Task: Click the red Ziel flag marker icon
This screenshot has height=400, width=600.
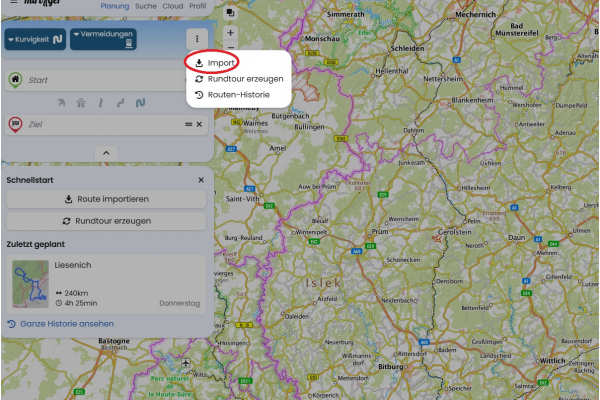Action: 15,124
